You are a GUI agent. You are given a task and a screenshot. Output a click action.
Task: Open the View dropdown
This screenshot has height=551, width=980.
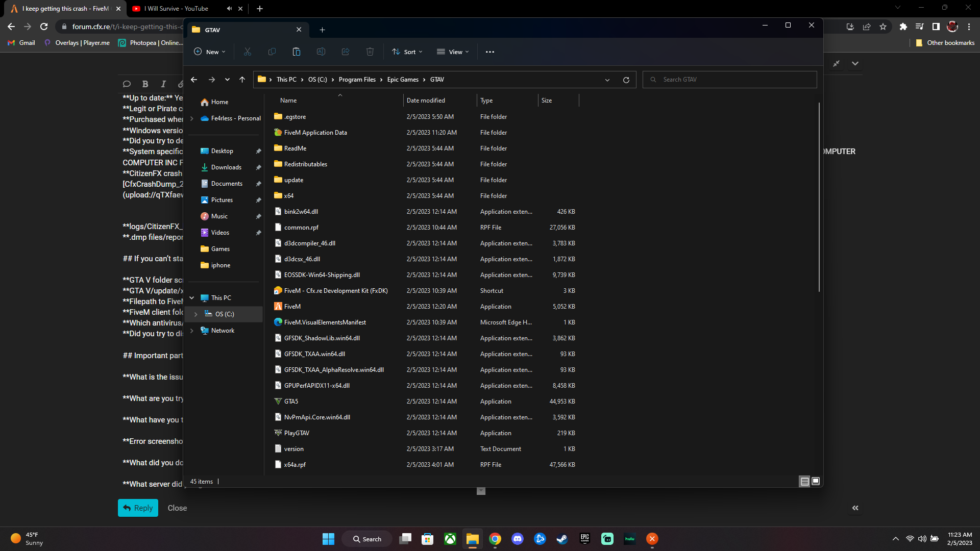pyautogui.click(x=453, y=52)
